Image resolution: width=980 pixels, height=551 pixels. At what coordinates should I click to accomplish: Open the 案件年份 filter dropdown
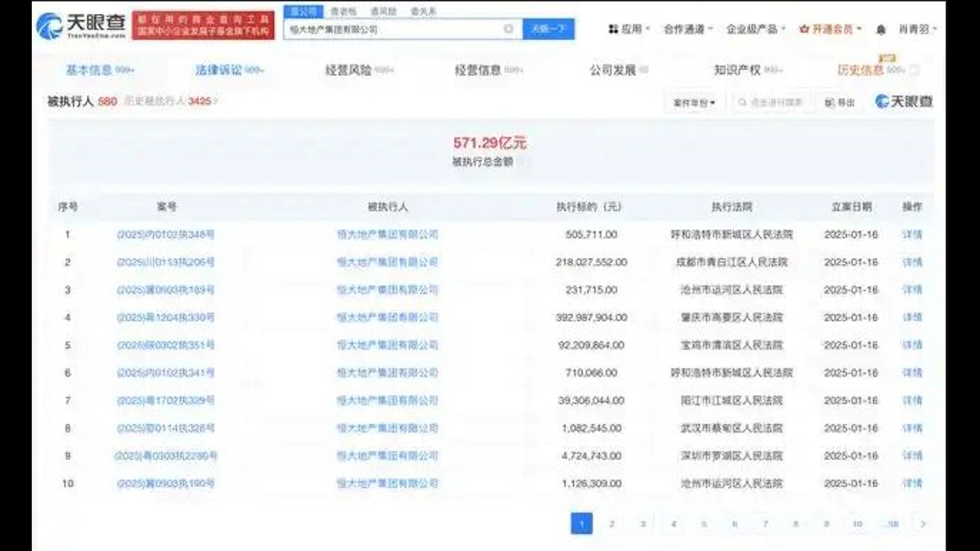[694, 103]
